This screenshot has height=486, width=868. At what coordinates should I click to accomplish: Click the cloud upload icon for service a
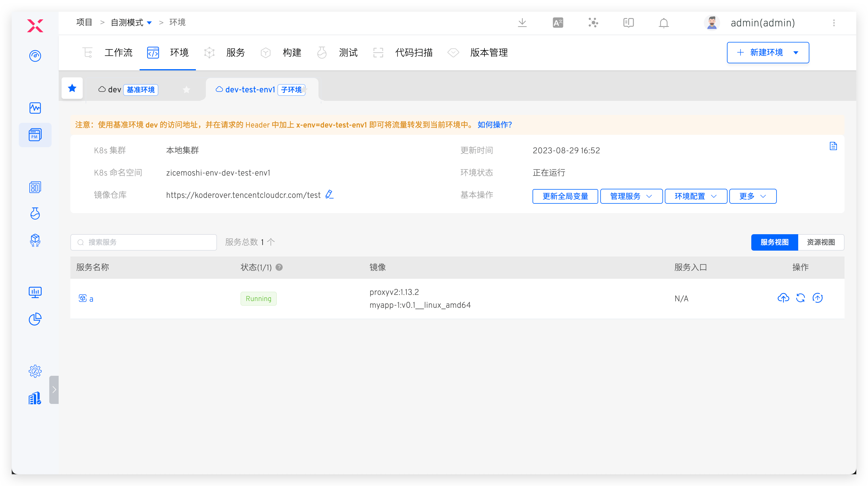(783, 298)
